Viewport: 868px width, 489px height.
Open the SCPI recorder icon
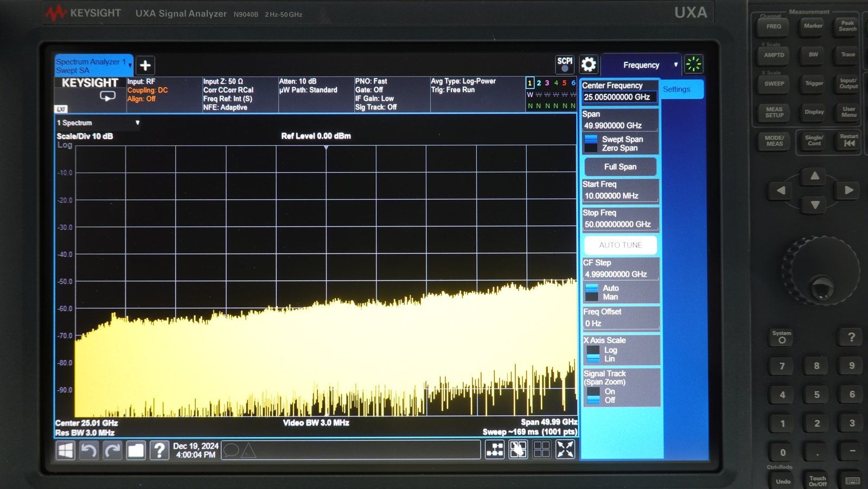[565, 65]
